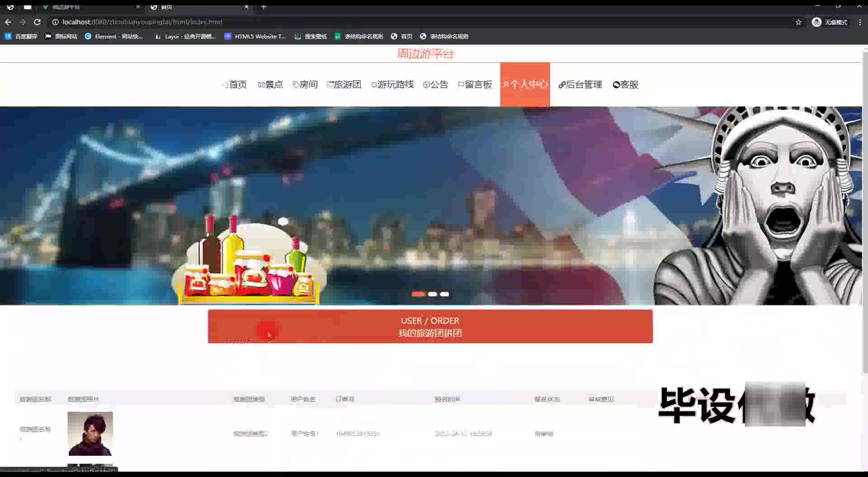Click the 订单号 column header
This screenshot has height=477, width=868.
tap(345, 399)
